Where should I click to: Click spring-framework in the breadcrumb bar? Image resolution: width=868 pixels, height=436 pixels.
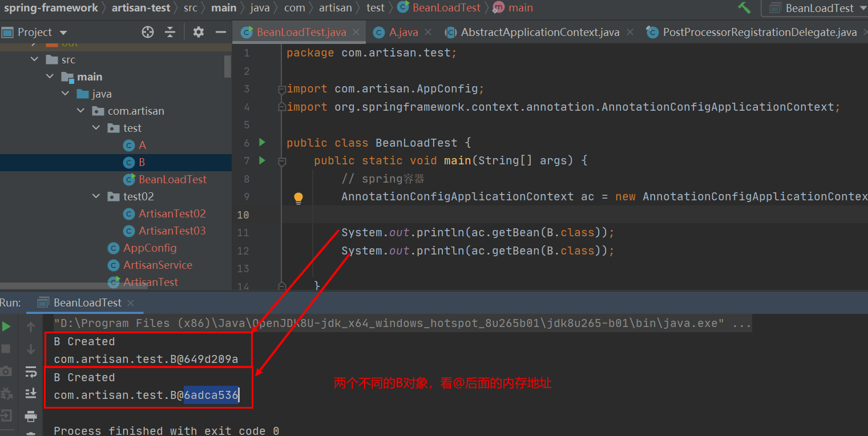(51, 8)
